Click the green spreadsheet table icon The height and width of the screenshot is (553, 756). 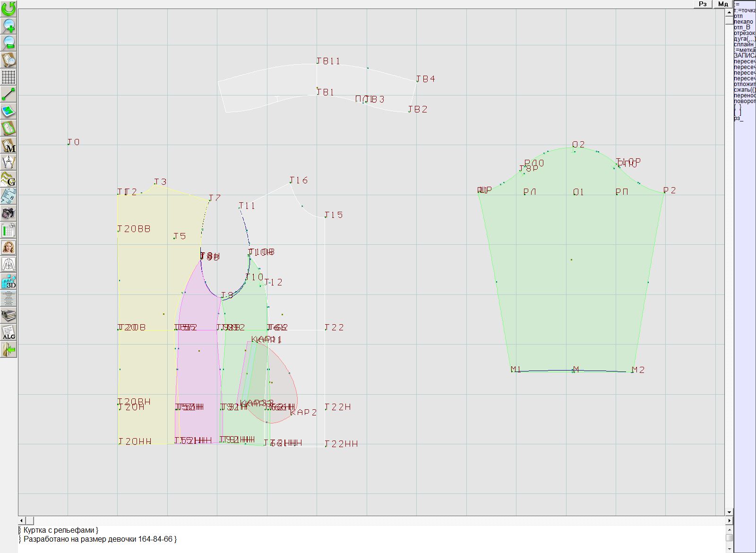point(9,230)
